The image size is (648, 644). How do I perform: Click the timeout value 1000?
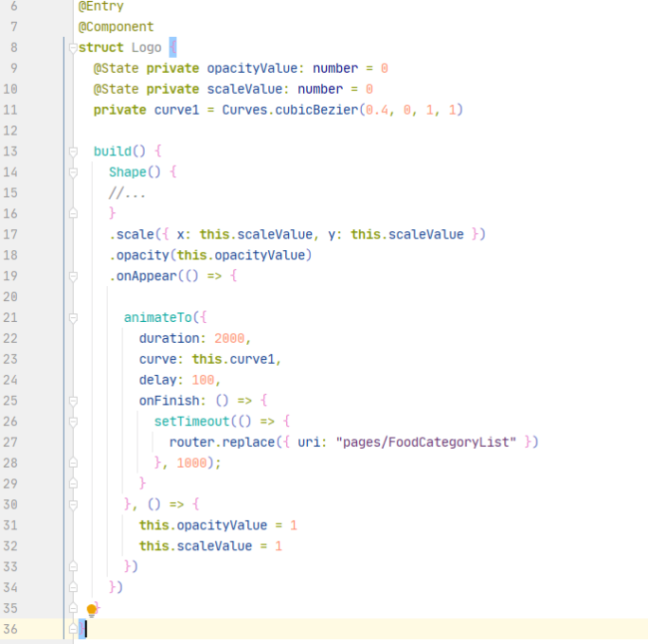click(191, 463)
